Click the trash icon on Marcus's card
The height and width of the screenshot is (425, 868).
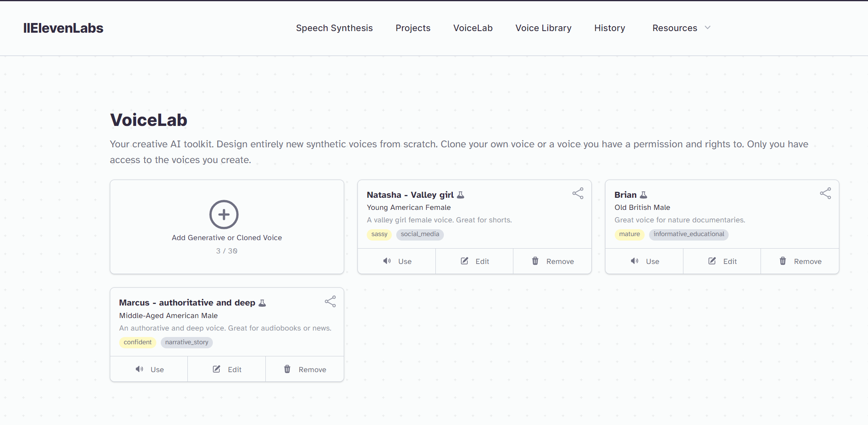tap(287, 369)
